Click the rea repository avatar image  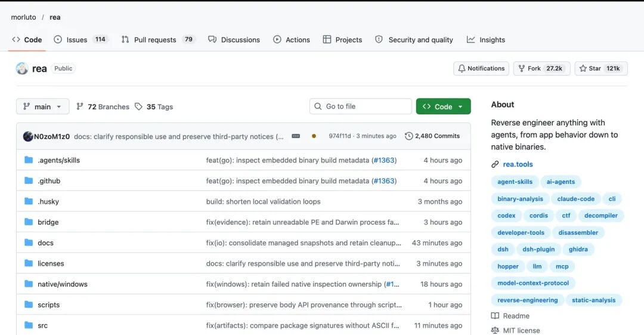pyautogui.click(x=22, y=68)
